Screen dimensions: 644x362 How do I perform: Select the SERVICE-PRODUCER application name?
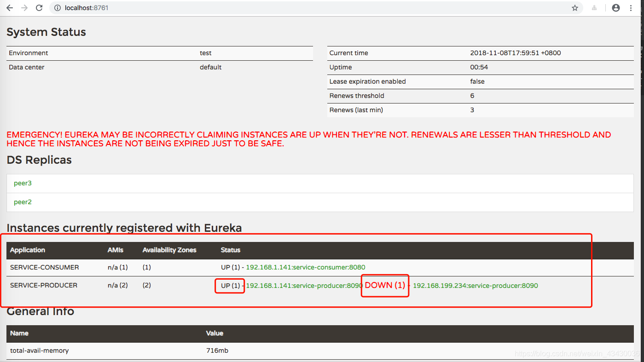tap(44, 285)
